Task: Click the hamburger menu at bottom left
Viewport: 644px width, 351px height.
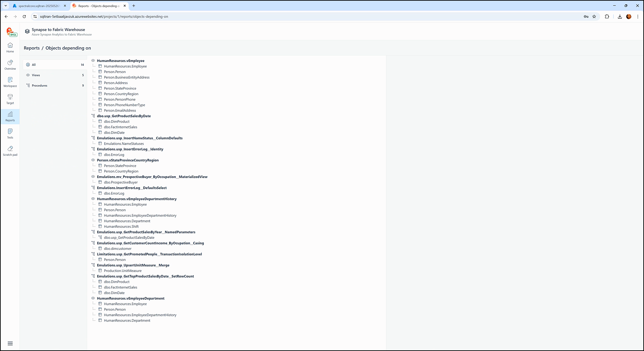Action: [10, 343]
